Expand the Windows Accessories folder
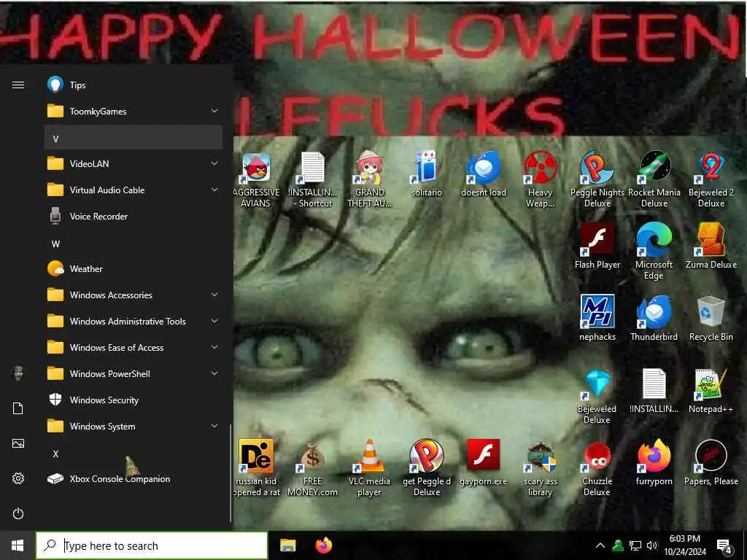This screenshot has height=560, width=747. click(x=134, y=295)
